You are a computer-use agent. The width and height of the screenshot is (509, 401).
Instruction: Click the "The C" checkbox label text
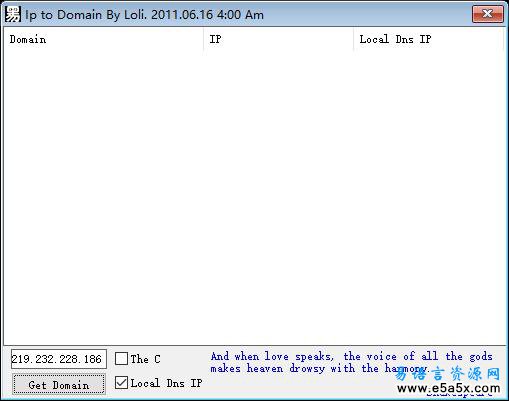(x=145, y=359)
